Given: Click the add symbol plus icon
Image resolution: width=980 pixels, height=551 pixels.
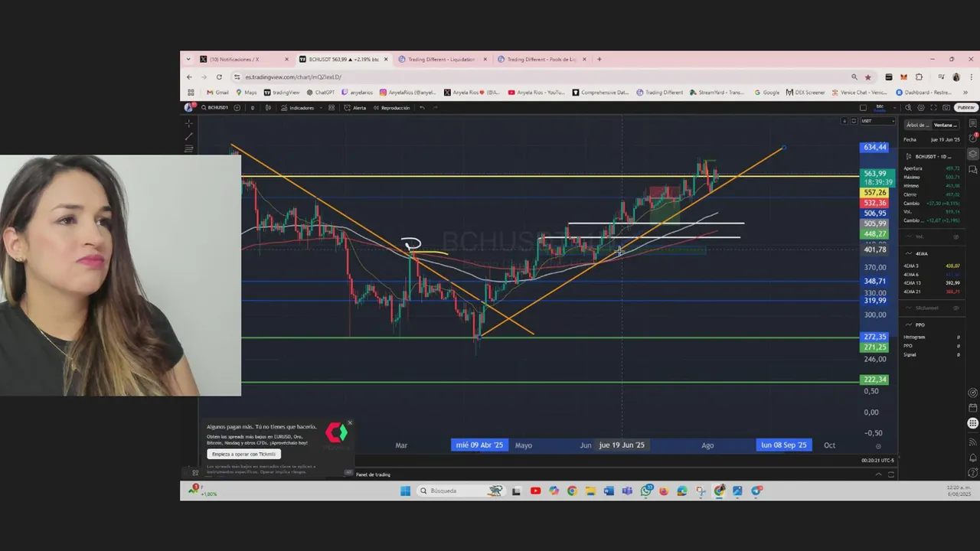Looking at the screenshot, I should 237,108.
